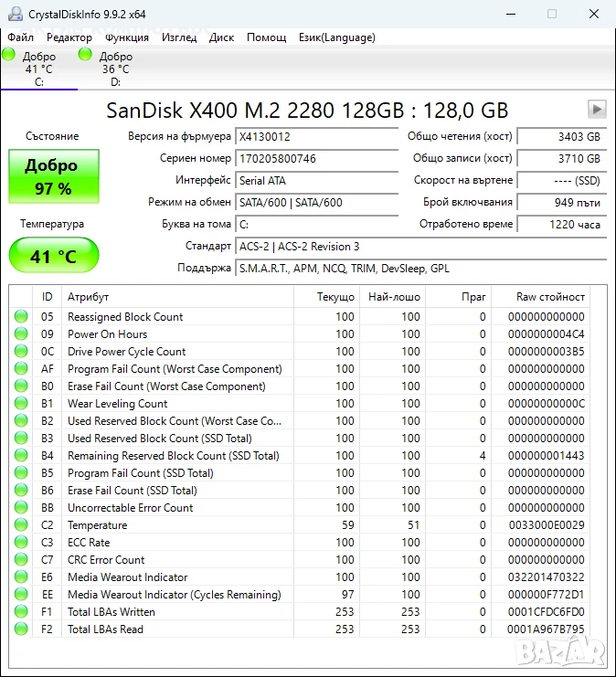This screenshot has height=677, width=616.
Task: Click status dot of CRC Error Count
Action: tap(21, 559)
